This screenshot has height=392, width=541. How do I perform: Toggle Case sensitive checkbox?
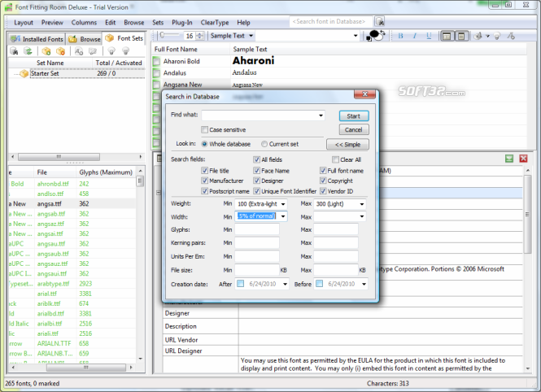tap(204, 129)
